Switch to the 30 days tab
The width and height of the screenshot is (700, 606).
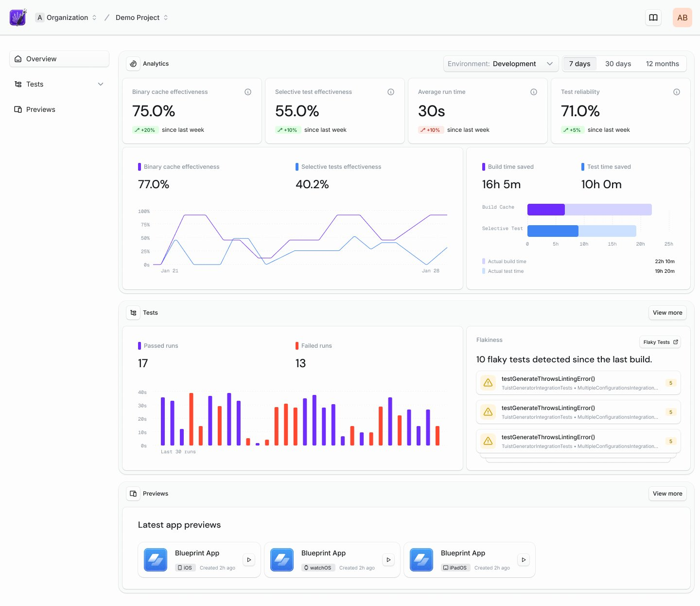tap(618, 64)
